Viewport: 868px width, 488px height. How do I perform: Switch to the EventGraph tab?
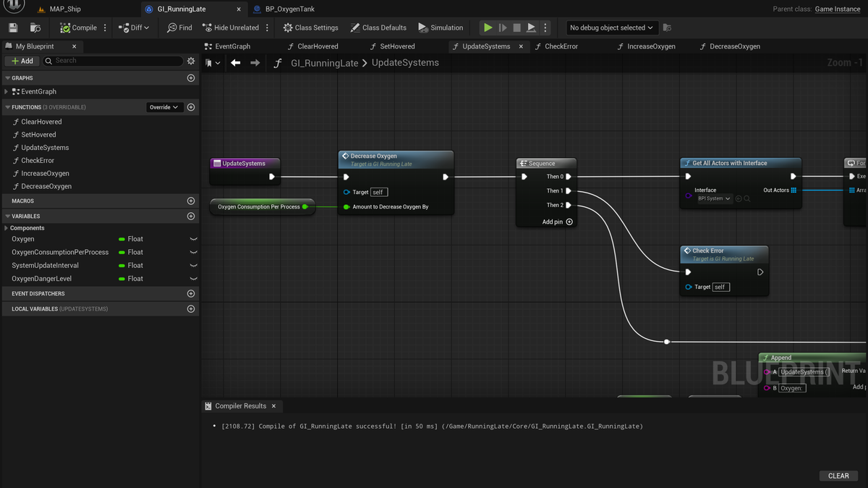click(232, 46)
